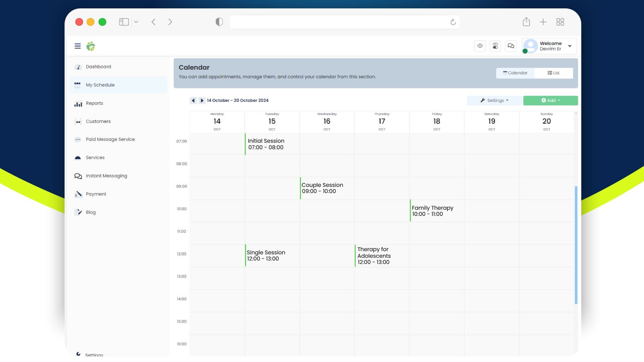Open the Reports section icon
Viewport: 644px width, 362px height.
pyautogui.click(x=78, y=103)
